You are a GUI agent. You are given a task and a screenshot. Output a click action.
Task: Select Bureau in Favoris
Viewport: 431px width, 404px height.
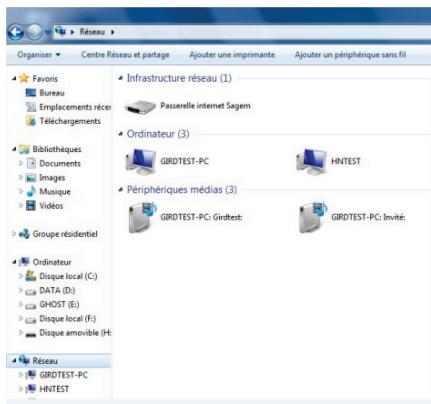click(x=52, y=93)
